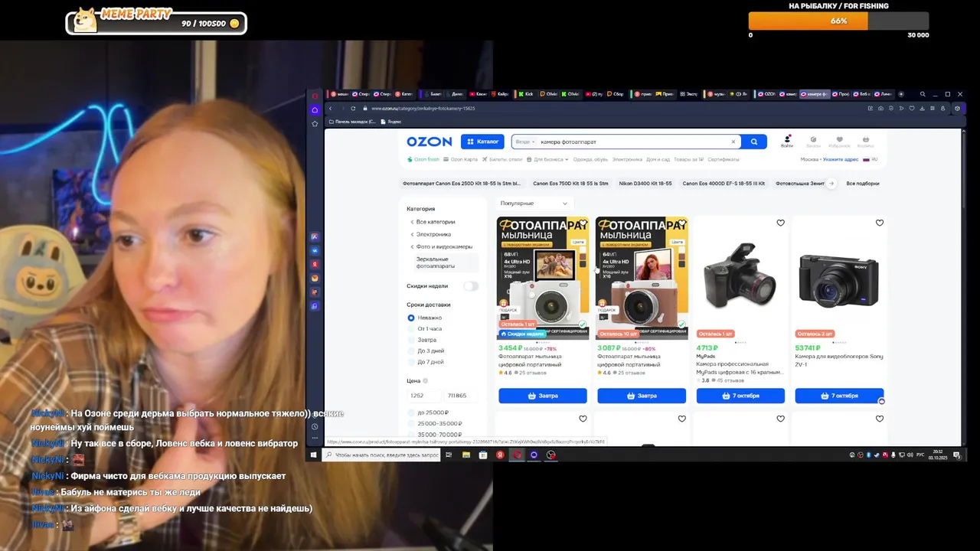This screenshot has width=980, height=551.
Task: Open the Каталог button
Action: (x=482, y=142)
